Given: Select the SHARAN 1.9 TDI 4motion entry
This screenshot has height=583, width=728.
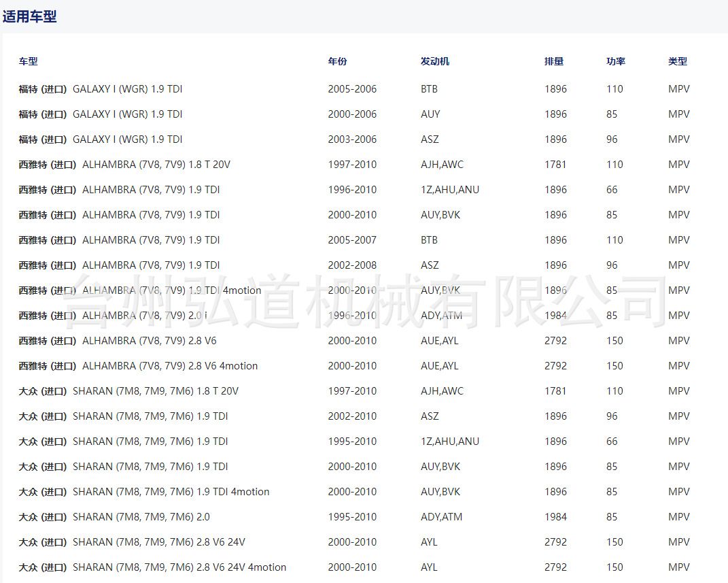Looking at the screenshot, I should pos(143,492).
